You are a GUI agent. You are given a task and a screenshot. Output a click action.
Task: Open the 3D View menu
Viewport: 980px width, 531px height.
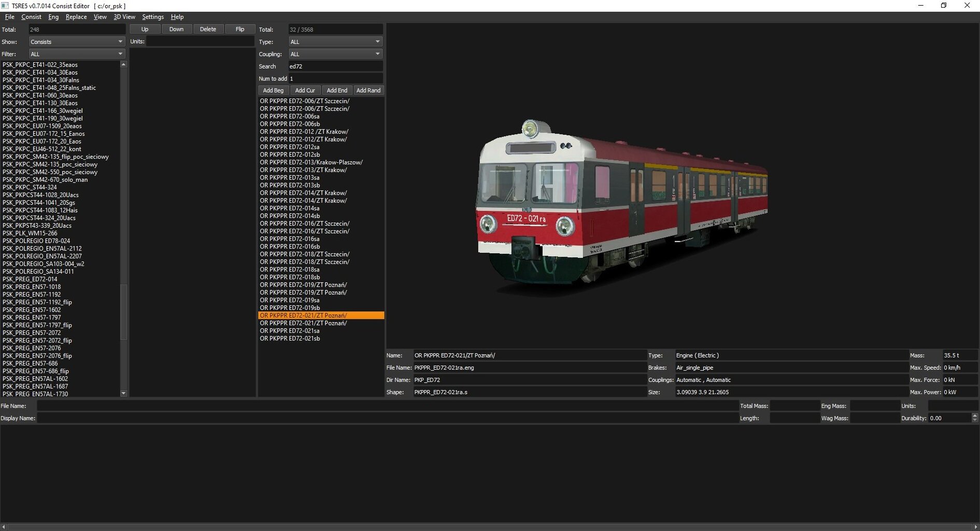pos(124,17)
